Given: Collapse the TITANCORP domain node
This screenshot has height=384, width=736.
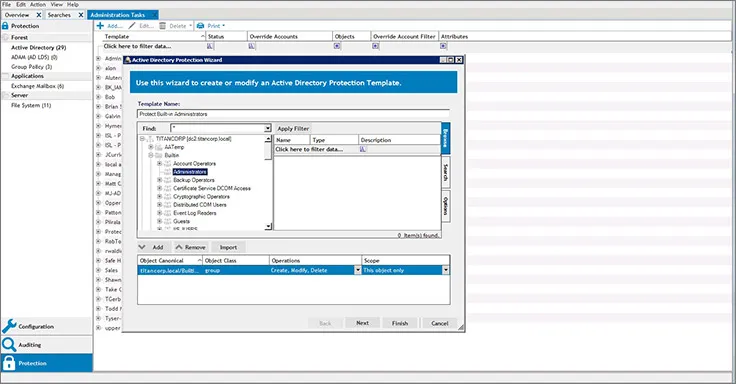Looking at the screenshot, I should pos(142,139).
